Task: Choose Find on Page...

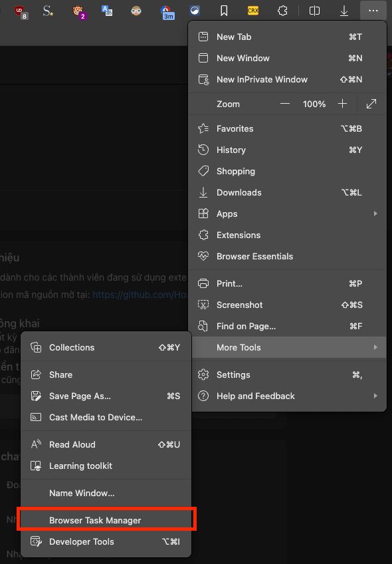Action: (287, 326)
